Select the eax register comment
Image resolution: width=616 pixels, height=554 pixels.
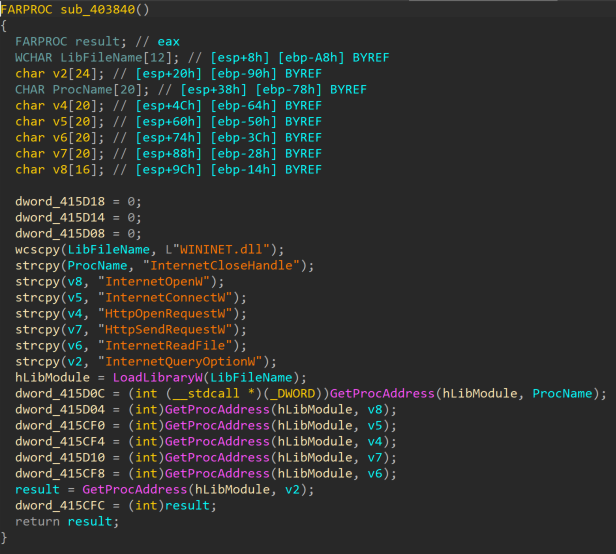(x=169, y=42)
